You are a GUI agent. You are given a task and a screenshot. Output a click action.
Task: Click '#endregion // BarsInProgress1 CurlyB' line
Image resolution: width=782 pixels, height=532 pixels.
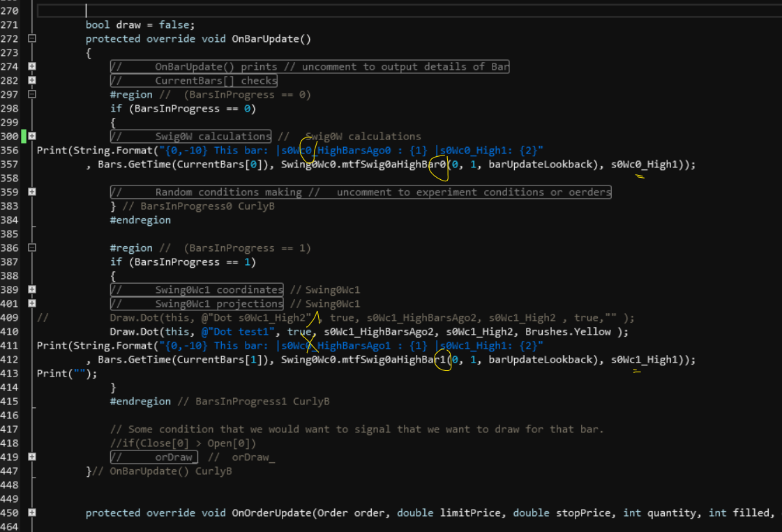coord(220,402)
